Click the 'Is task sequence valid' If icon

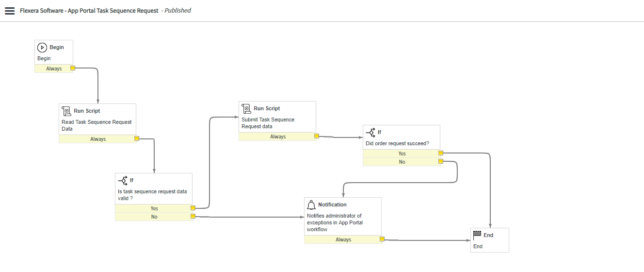point(123,181)
